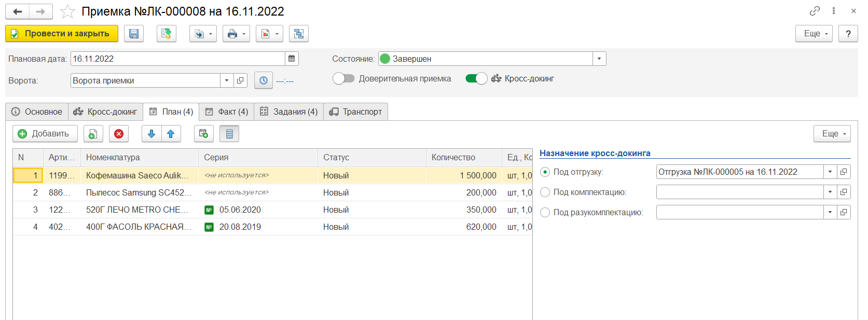Open the Транспорт tab
868x320 pixels.
pyautogui.click(x=356, y=112)
